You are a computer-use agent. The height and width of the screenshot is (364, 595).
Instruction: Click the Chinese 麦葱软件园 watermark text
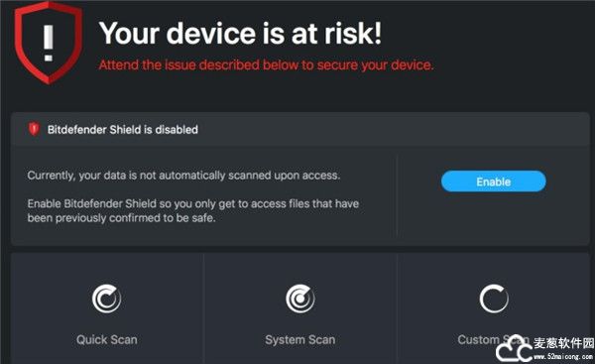point(563,343)
